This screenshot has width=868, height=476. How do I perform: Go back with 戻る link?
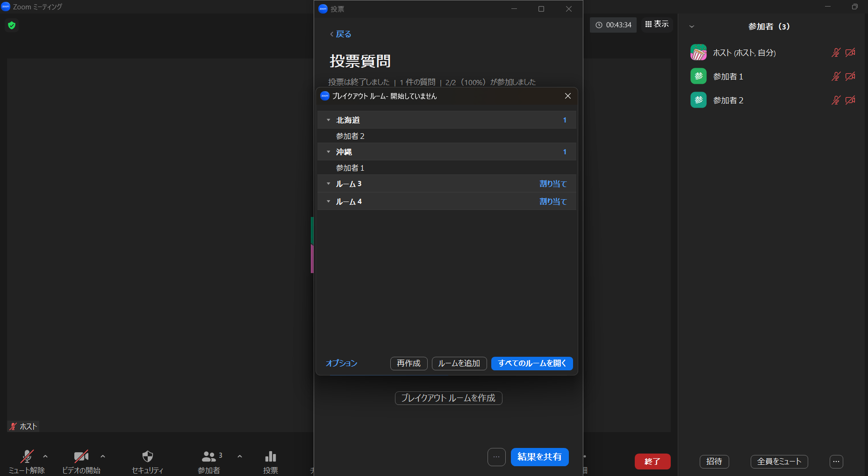[x=341, y=34]
